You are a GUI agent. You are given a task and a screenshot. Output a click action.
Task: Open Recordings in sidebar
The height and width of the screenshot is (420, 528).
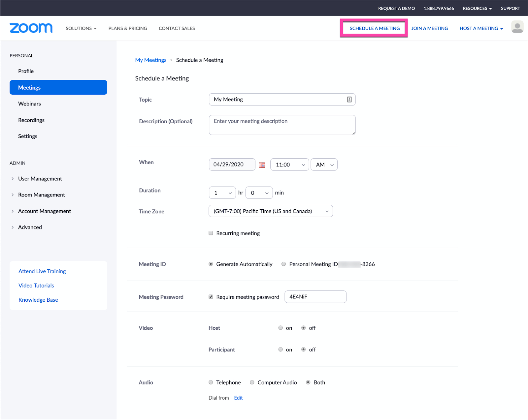click(31, 120)
